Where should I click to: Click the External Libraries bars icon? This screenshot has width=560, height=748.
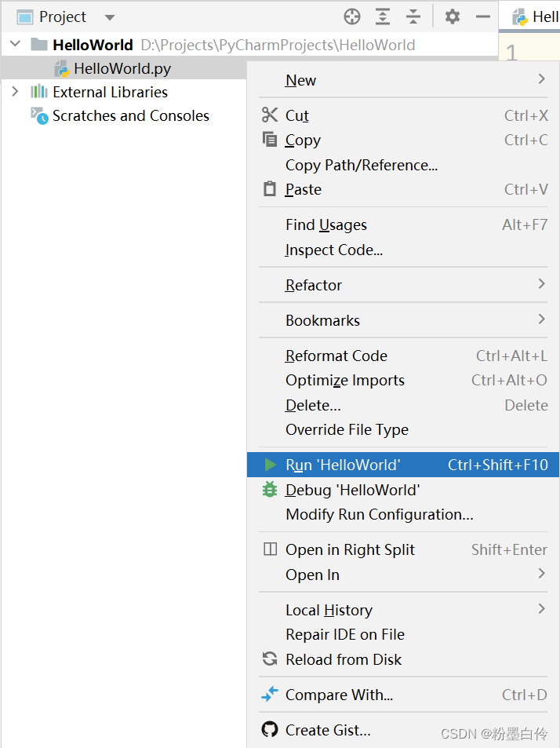click(39, 92)
